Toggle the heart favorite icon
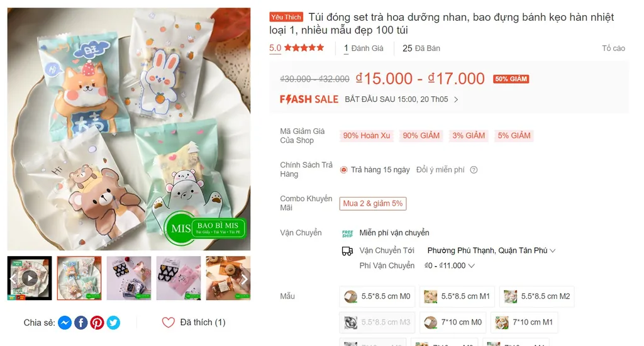The width and height of the screenshot is (644, 346). tap(168, 323)
